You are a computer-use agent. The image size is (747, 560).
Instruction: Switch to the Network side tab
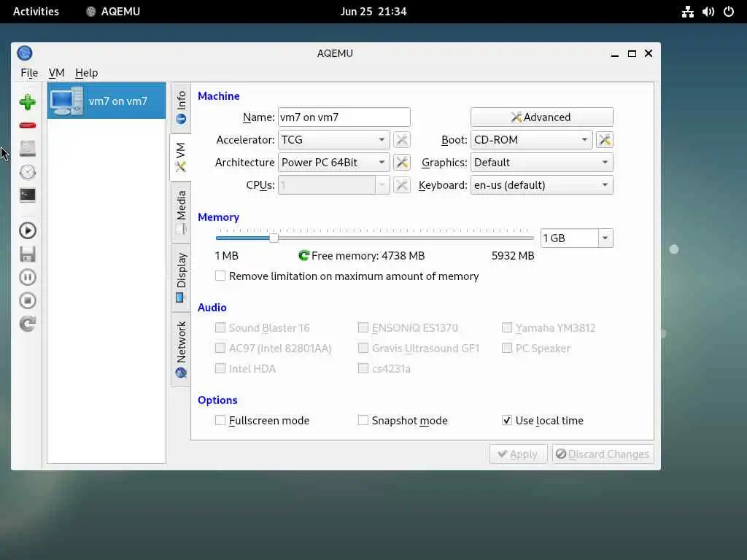(181, 349)
